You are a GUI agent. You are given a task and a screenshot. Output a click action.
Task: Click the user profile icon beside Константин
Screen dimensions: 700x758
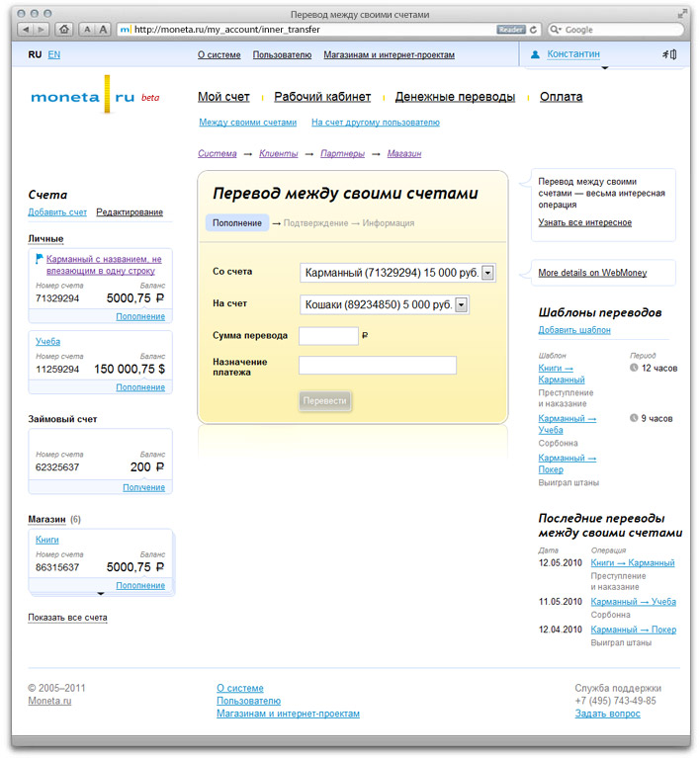(535, 54)
